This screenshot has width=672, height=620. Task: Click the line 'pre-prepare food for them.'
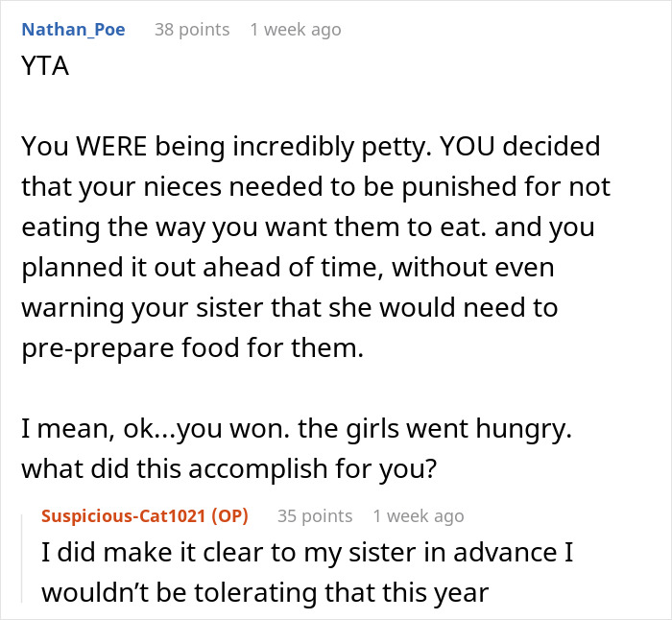[x=193, y=346]
